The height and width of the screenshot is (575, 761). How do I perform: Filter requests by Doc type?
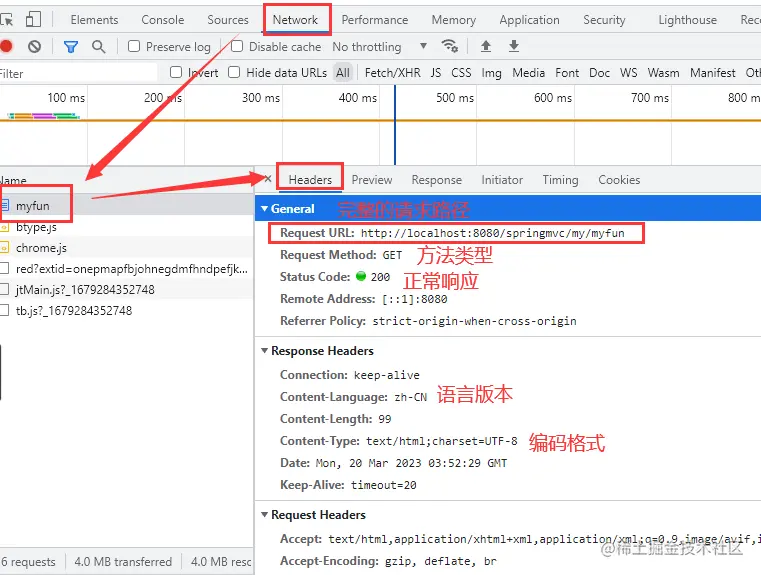click(x=599, y=73)
